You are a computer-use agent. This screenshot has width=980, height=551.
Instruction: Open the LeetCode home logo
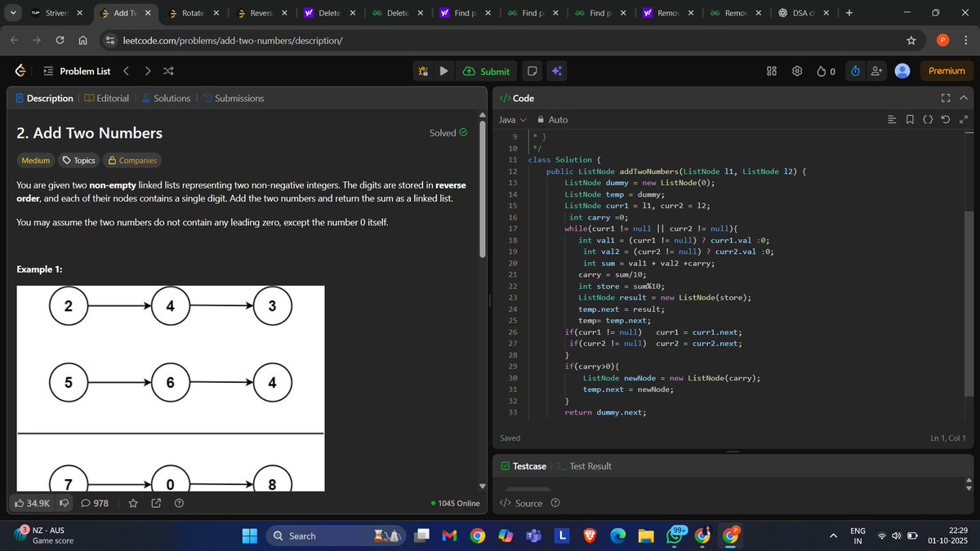[20, 71]
